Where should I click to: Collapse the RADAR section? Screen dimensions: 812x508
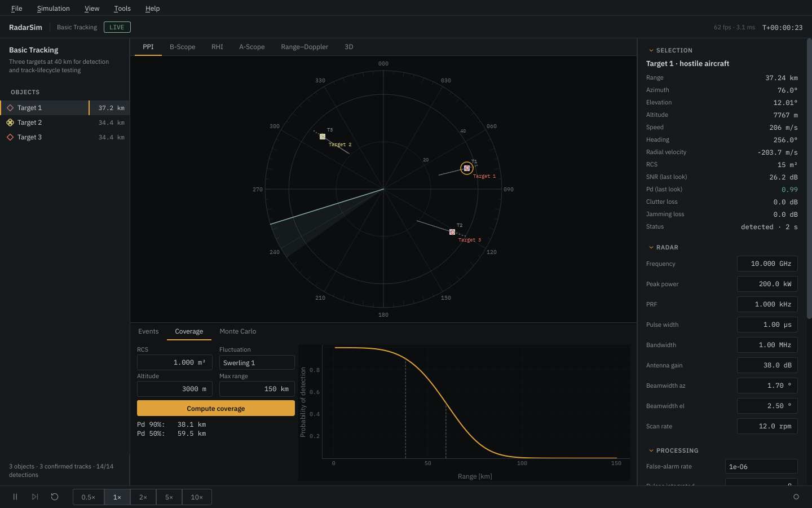(x=651, y=247)
